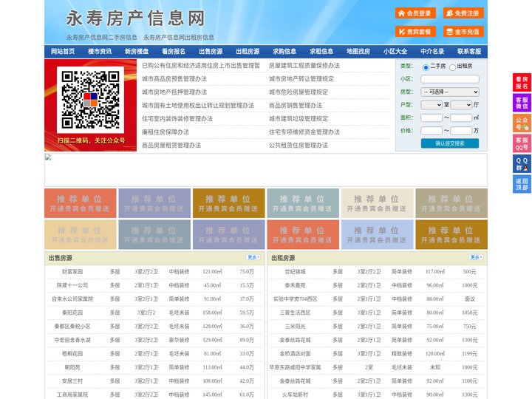Screen dimensions: 532x399
Task: Click the minimum 面积 input field
Action: [432, 117]
